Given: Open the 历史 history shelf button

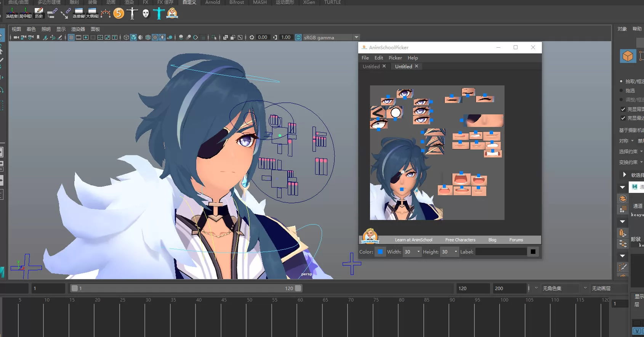Looking at the screenshot, I should 39,13.
